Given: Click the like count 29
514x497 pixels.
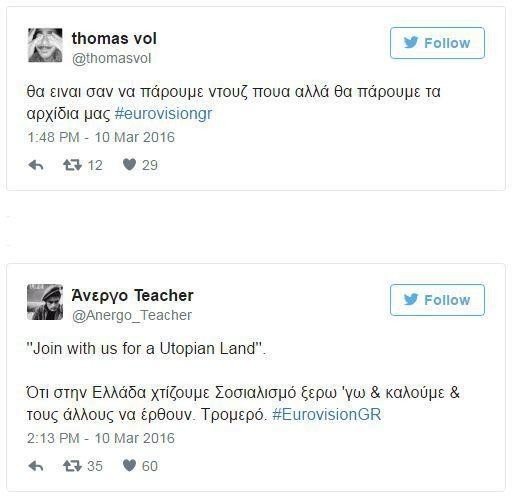Looking at the screenshot, I should [x=150, y=165].
